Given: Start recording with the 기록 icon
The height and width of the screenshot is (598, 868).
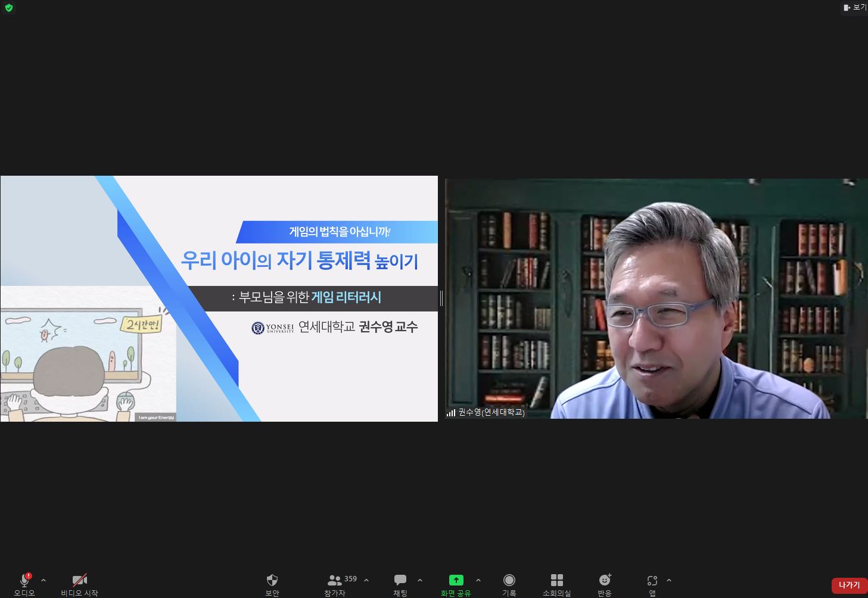Looking at the screenshot, I should click(x=509, y=580).
